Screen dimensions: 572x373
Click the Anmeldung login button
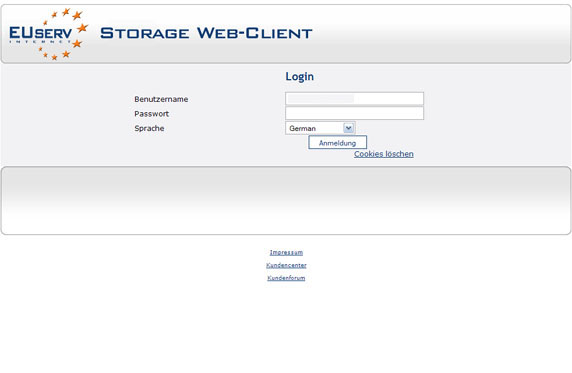click(337, 143)
